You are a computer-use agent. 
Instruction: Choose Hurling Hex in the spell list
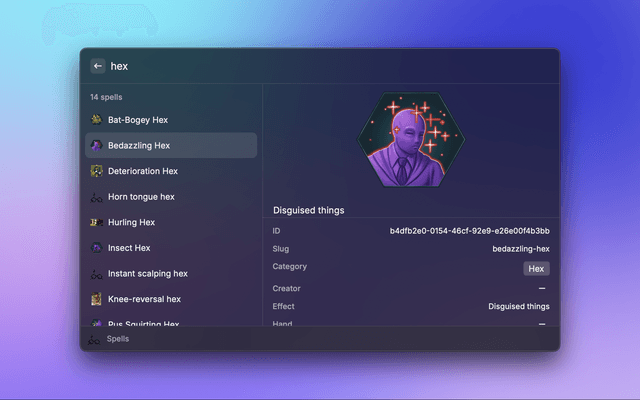pos(131,222)
